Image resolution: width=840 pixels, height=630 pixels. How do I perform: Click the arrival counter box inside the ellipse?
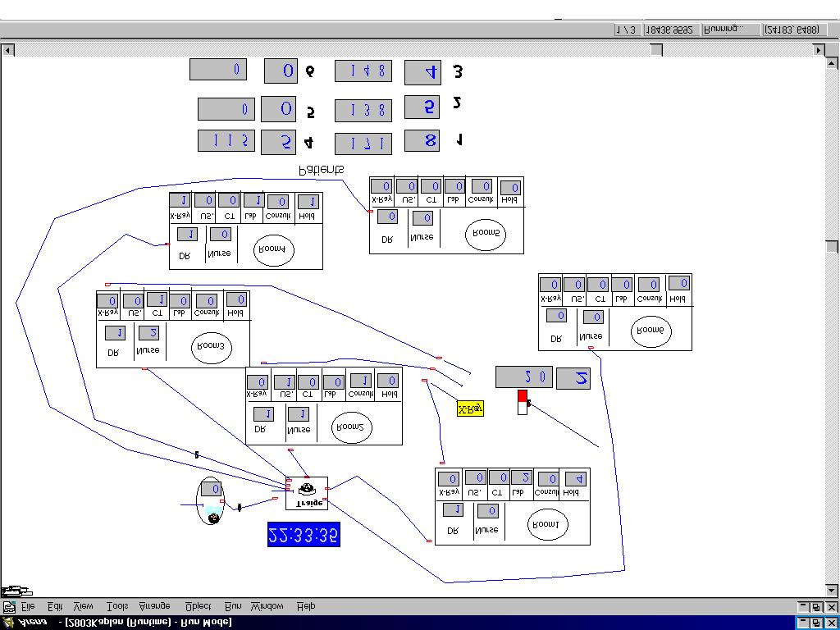211,489
